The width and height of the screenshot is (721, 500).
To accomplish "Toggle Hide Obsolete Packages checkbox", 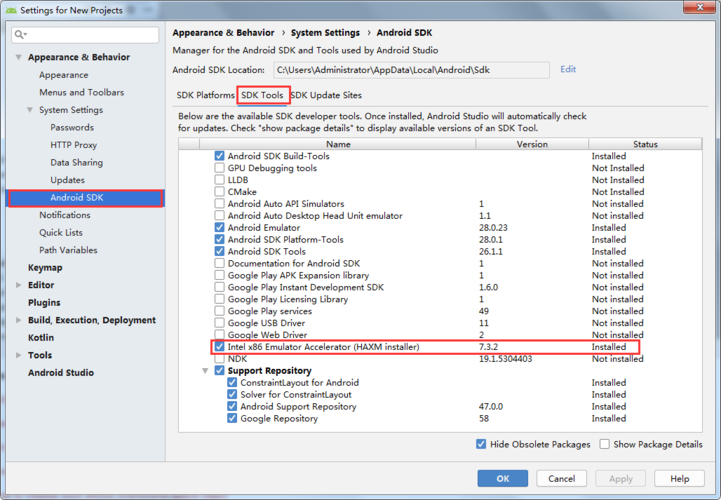I will 481,444.
